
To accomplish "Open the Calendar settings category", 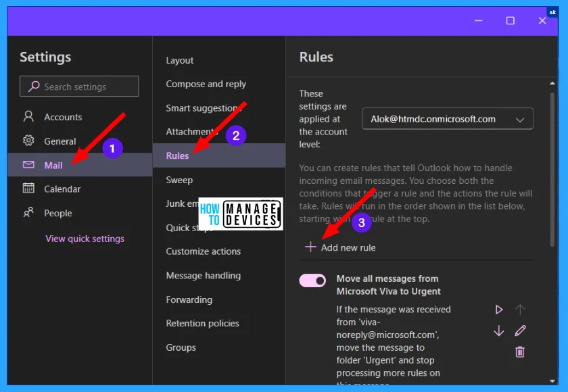I will (80, 189).
